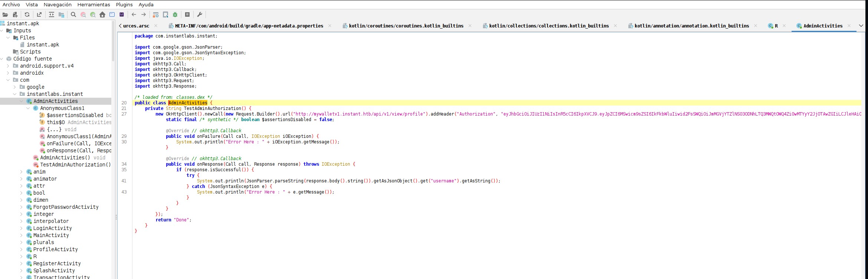Click the reload files icon
Screen dimensions: 868x279
click(x=27, y=15)
